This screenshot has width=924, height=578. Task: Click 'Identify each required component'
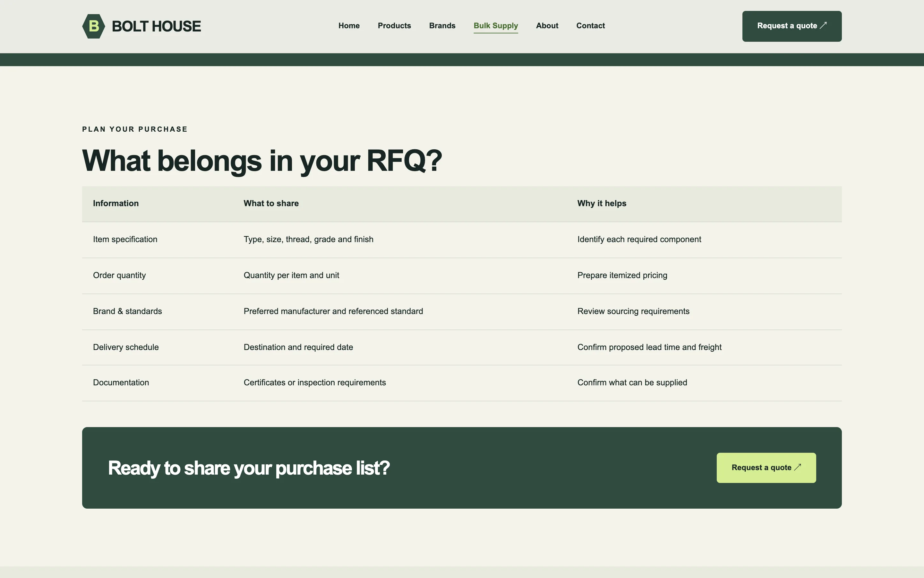639,239
